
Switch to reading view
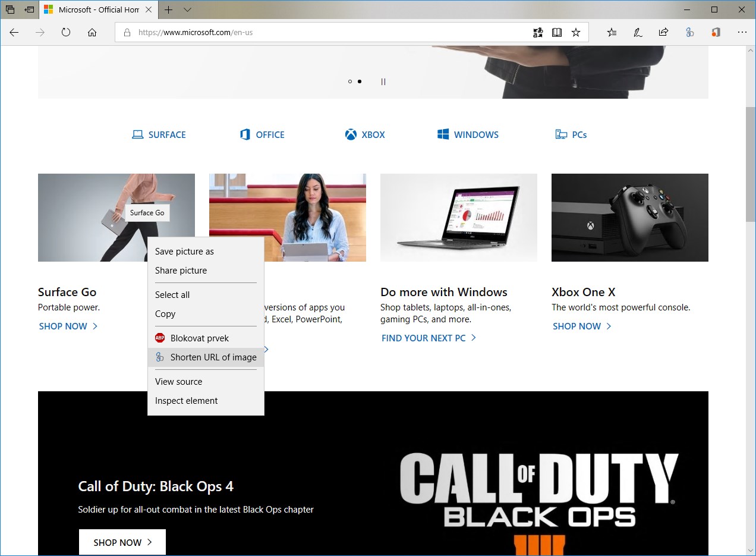[557, 33]
